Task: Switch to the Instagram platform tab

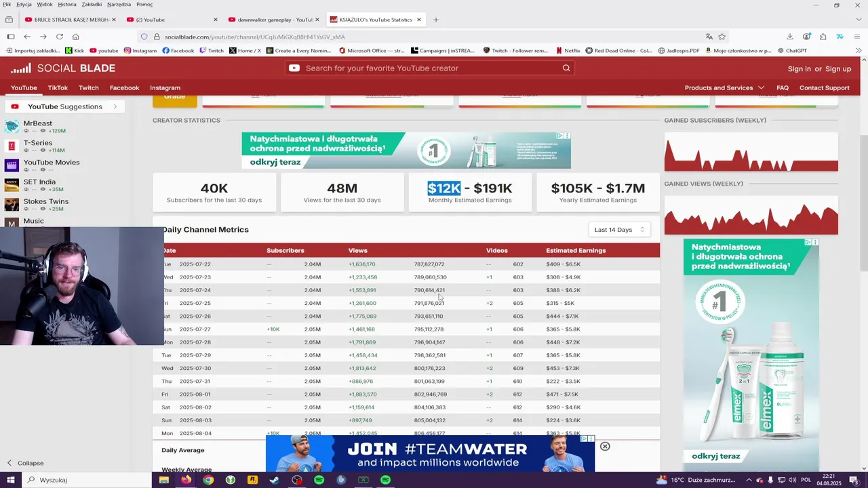Action: (165, 87)
